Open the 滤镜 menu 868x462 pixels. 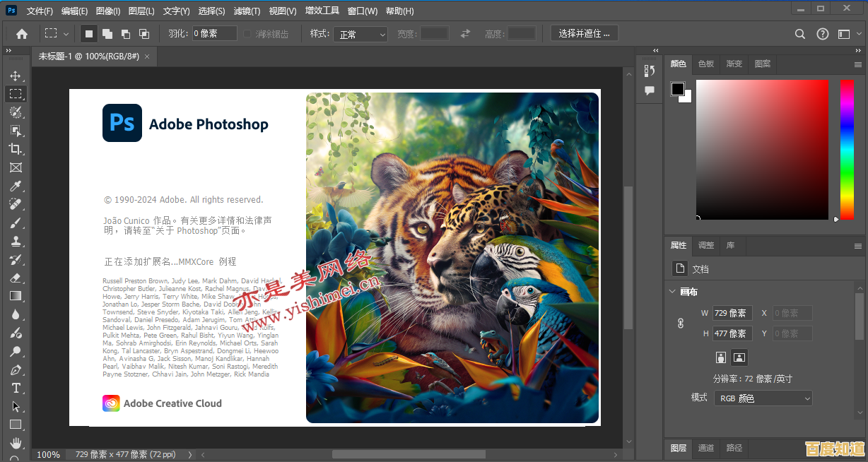coord(247,11)
